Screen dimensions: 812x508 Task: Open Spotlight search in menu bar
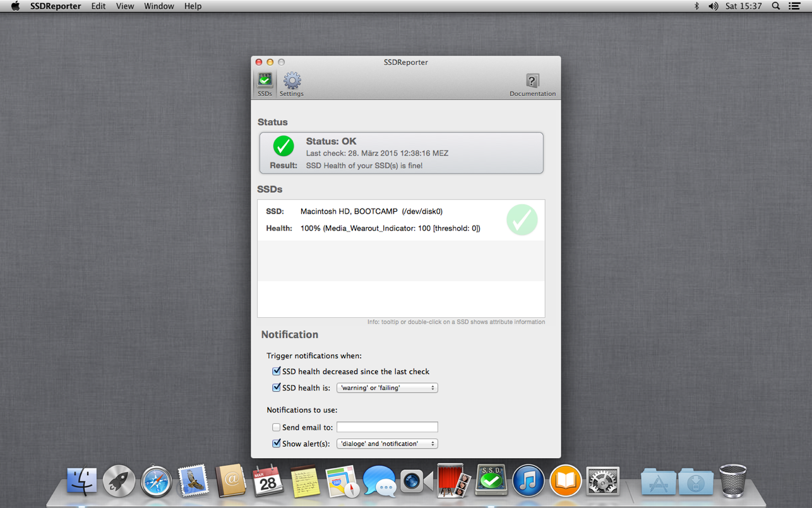tap(775, 6)
